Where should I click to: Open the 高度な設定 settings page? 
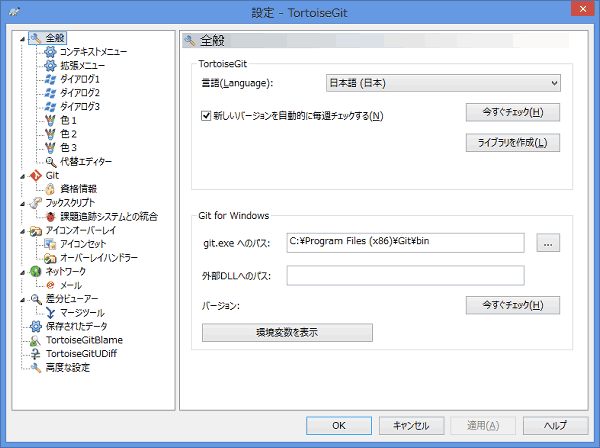tap(68, 368)
